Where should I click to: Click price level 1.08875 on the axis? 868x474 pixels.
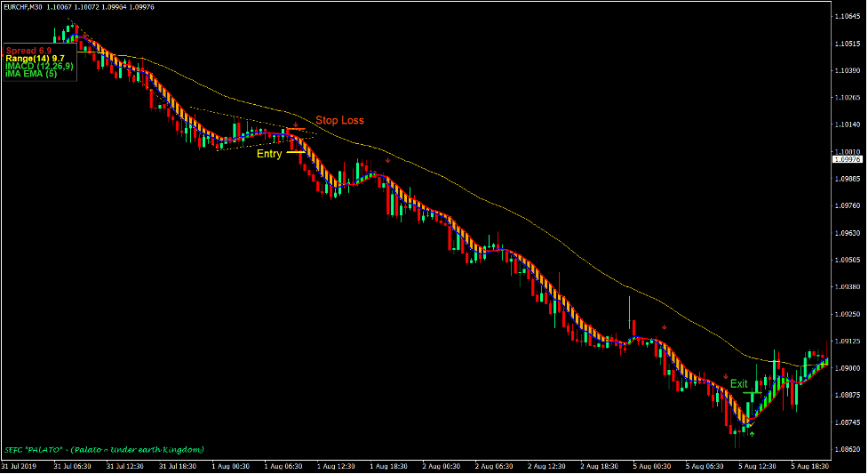pyautogui.click(x=848, y=395)
